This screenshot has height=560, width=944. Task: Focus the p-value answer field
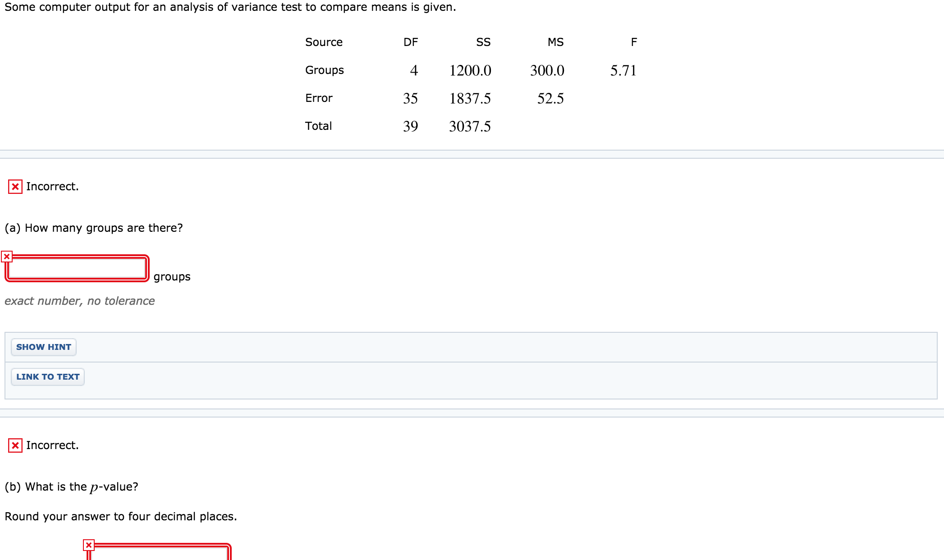[x=160, y=554]
